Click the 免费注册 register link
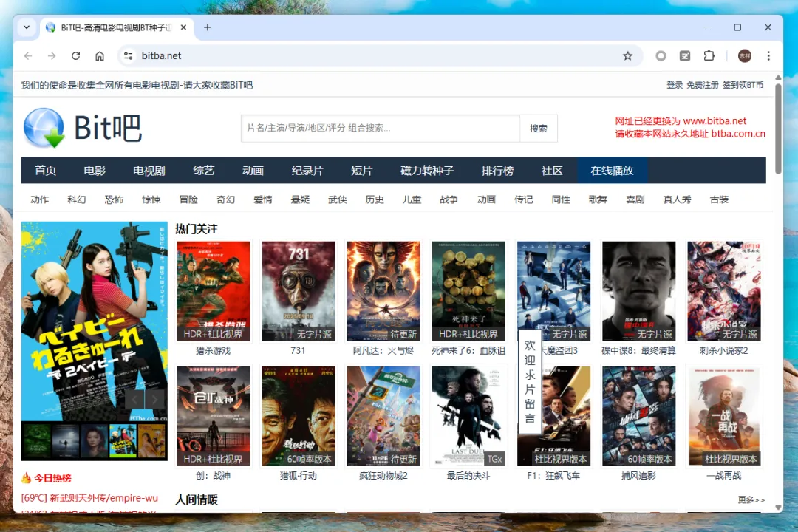This screenshot has height=532, width=798. click(x=703, y=85)
